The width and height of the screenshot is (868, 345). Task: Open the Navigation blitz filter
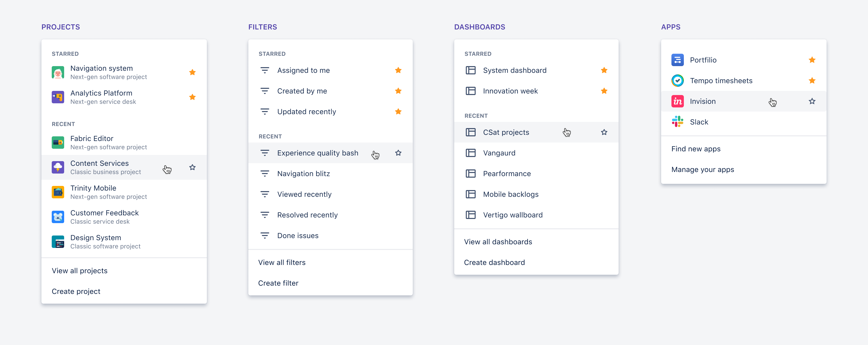tap(303, 174)
